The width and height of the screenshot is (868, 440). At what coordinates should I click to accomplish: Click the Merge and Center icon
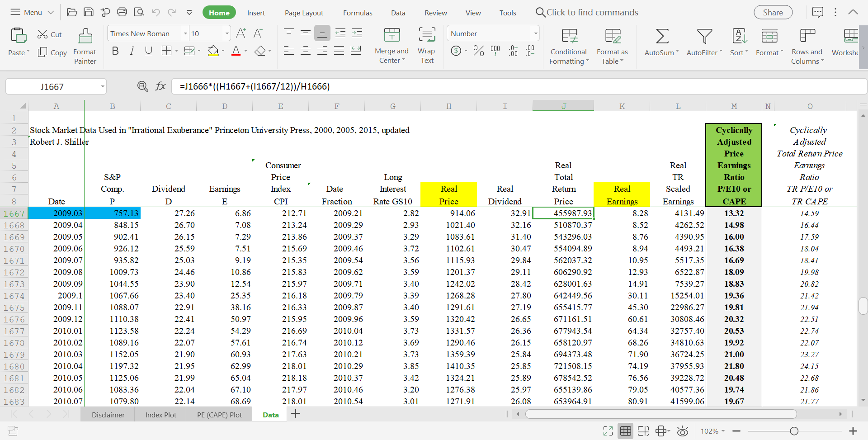[x=392, y=35]
